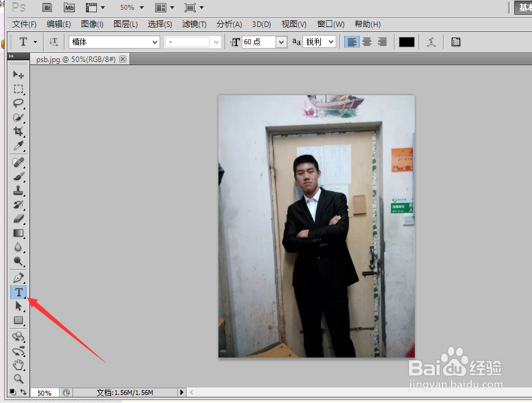Screen dimensions: 532x403
Task: Open the 文件(F) menu
Action: (x=25, y=24)
